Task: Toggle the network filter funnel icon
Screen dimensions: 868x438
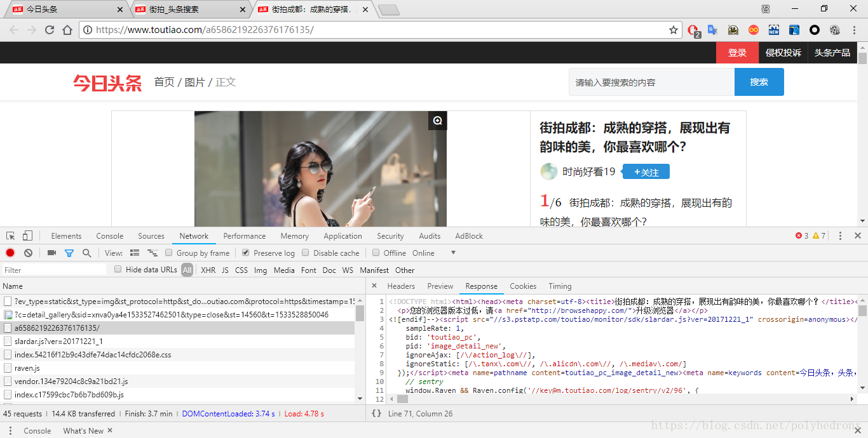Action: tap(69, 253)
